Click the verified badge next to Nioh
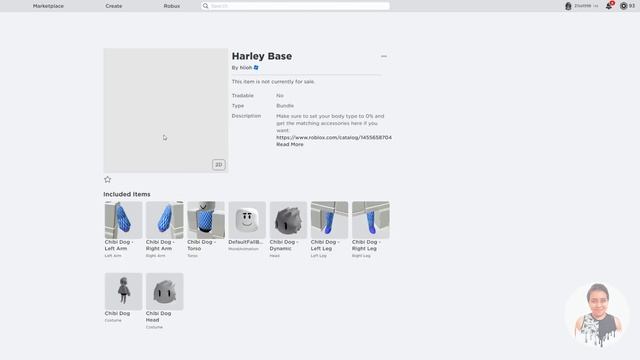Image resolution: width=640 pixels, height=360 pixels. [x=256, y=68]
